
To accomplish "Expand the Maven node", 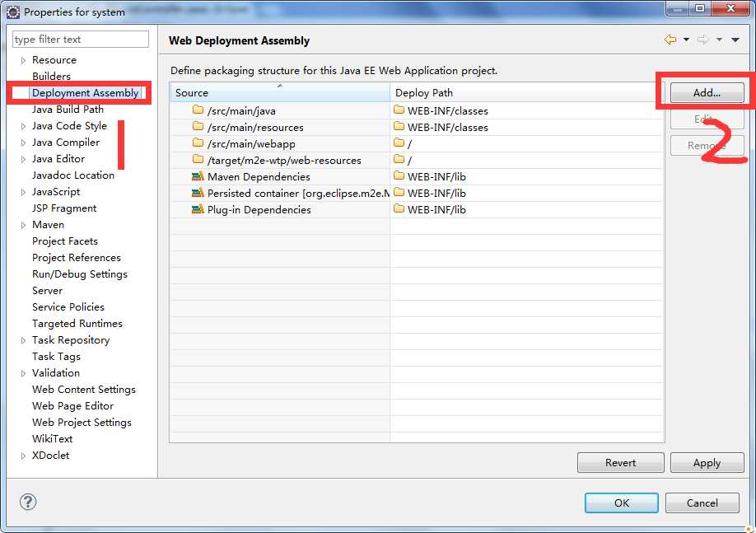I will tap(23, 225).
